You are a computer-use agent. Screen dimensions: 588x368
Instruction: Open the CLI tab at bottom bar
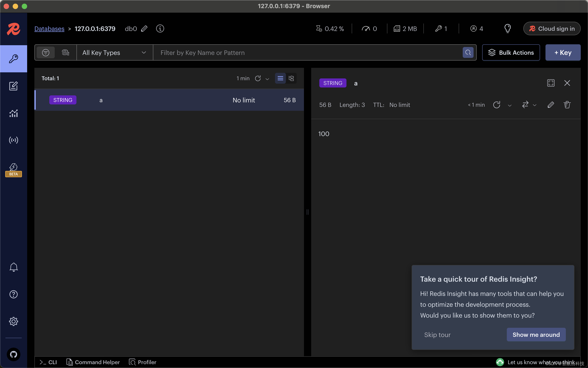click(48, 363)
